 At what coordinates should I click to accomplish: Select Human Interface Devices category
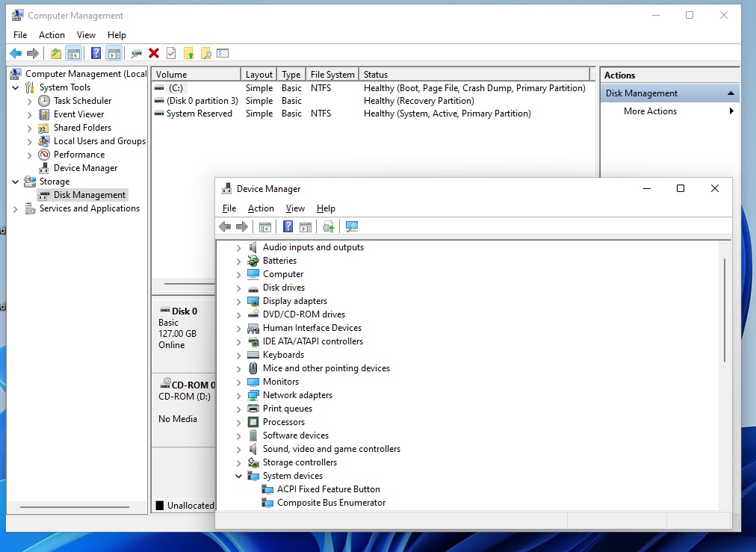click(312, 329)
